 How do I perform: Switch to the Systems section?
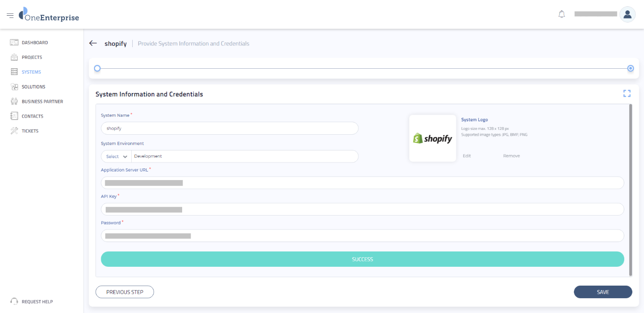click(x=31, y=72)
